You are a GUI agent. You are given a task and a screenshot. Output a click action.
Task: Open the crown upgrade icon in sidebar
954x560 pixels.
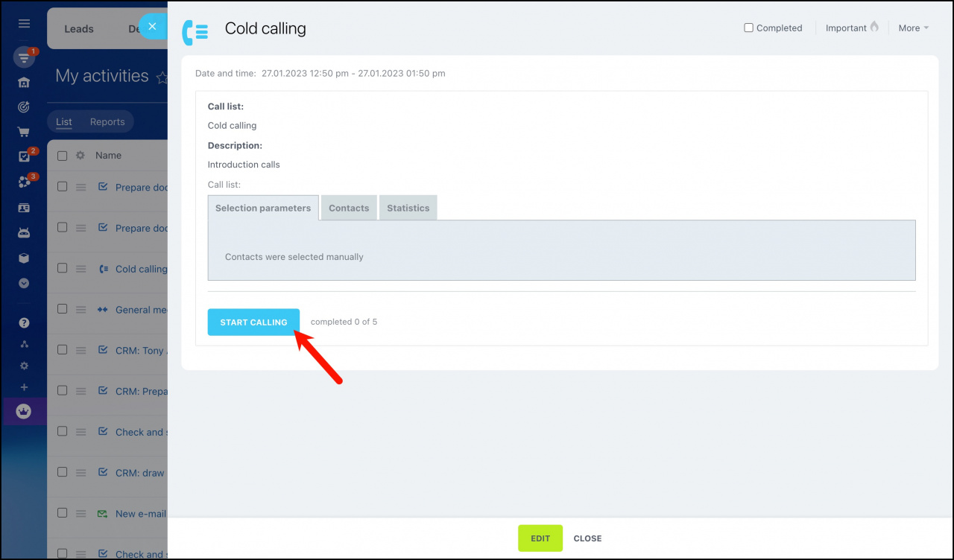(24, 411)
